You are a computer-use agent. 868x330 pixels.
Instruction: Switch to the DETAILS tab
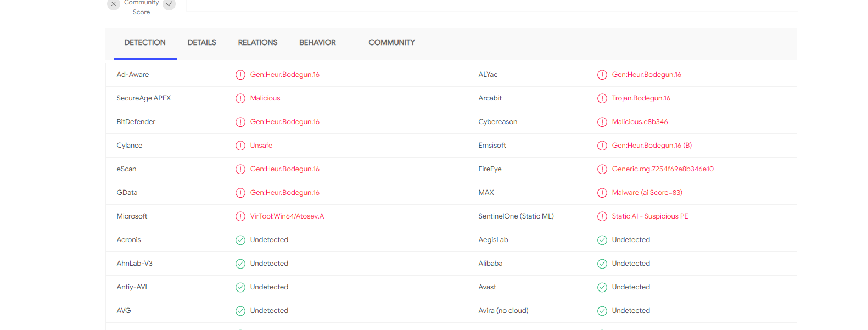[x=201, y=42]
